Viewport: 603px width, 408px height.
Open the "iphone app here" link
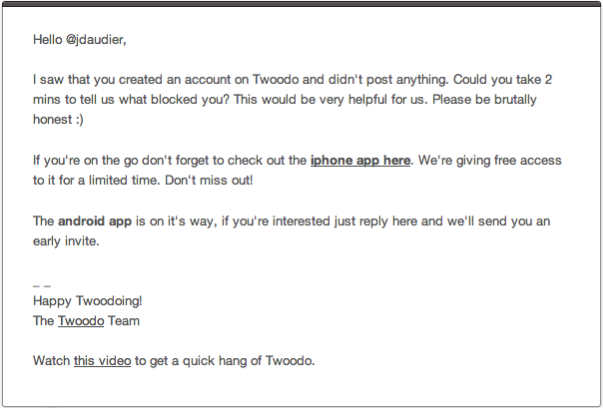(x=360, y=160)
